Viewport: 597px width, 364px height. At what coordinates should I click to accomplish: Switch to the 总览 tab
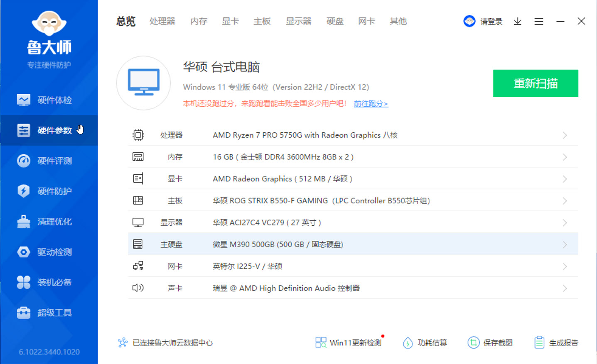[126, 21]
